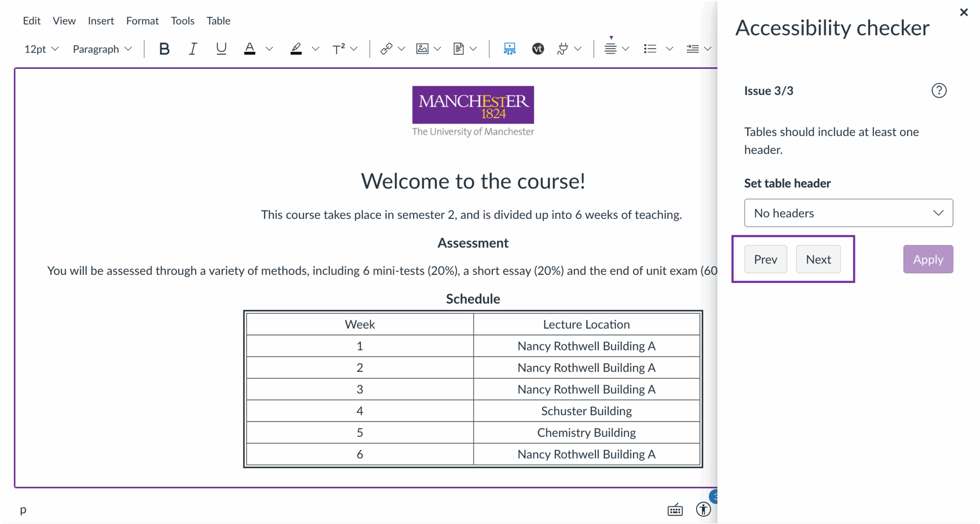Choose a text color from the color picker

[250, 49]
